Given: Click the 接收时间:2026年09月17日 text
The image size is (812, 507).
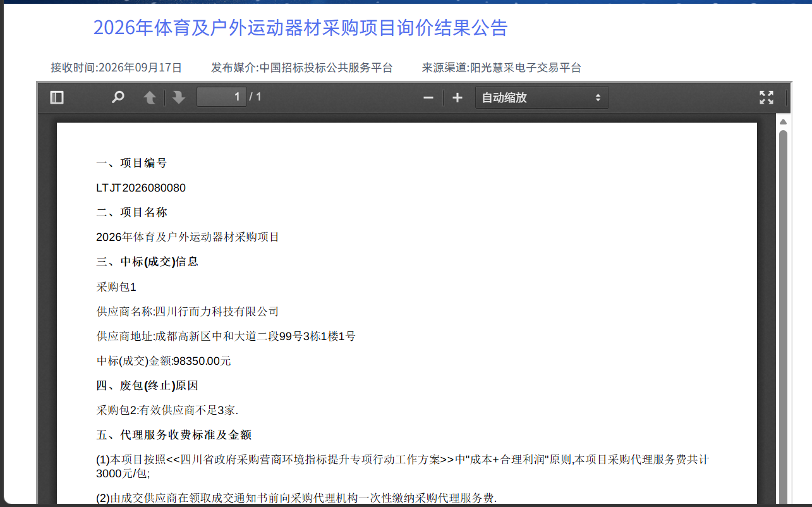Looking at the screenshot, I should (116, 68).
